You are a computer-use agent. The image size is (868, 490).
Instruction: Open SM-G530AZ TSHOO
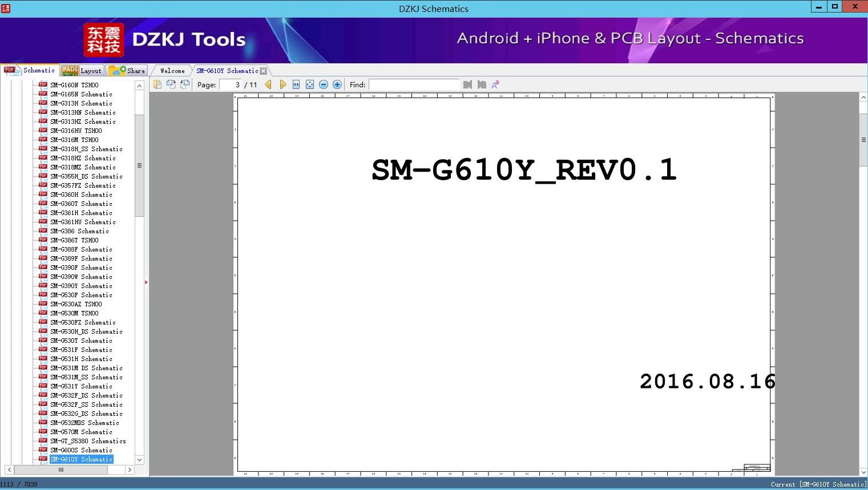(76, 304)
